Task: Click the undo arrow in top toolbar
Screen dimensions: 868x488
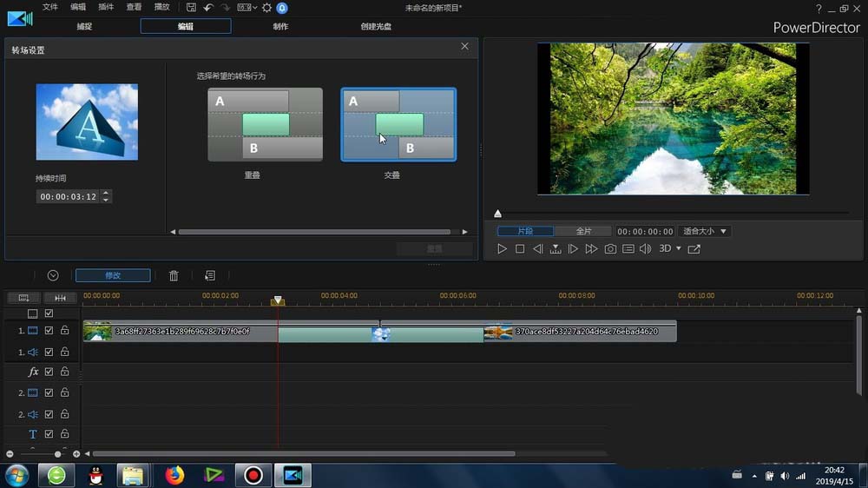Action: pos(208,8)
